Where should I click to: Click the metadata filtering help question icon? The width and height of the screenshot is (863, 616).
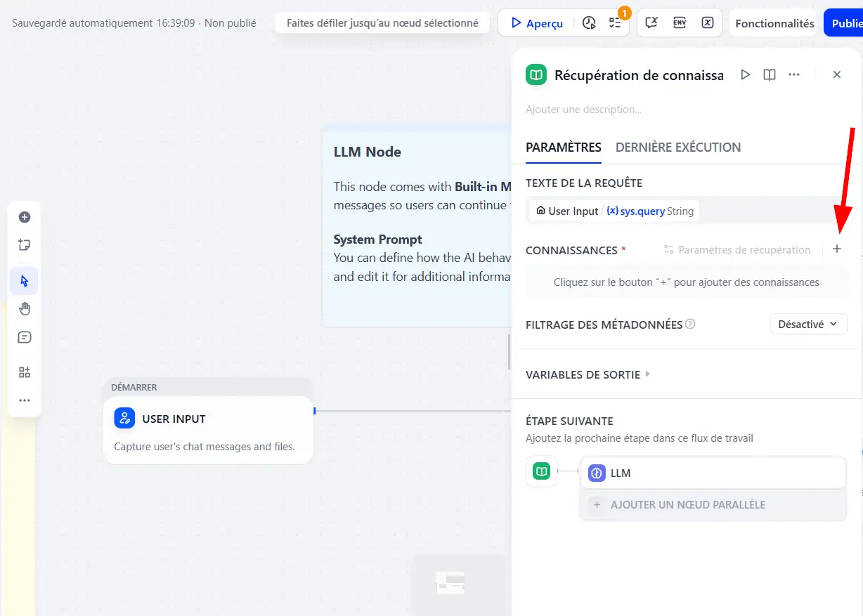pos(690,325)
